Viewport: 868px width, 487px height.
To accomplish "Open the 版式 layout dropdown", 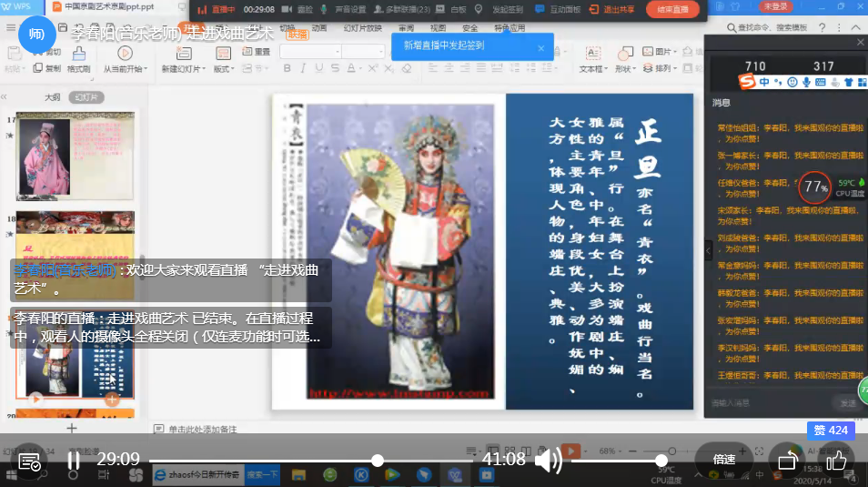I will point(224,59).
